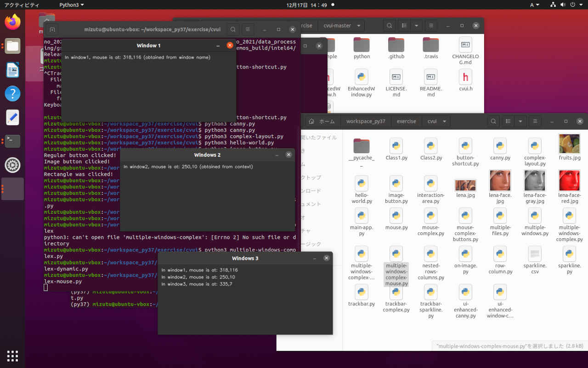Open view options dropdown in cvui window

tap(520, 121)
